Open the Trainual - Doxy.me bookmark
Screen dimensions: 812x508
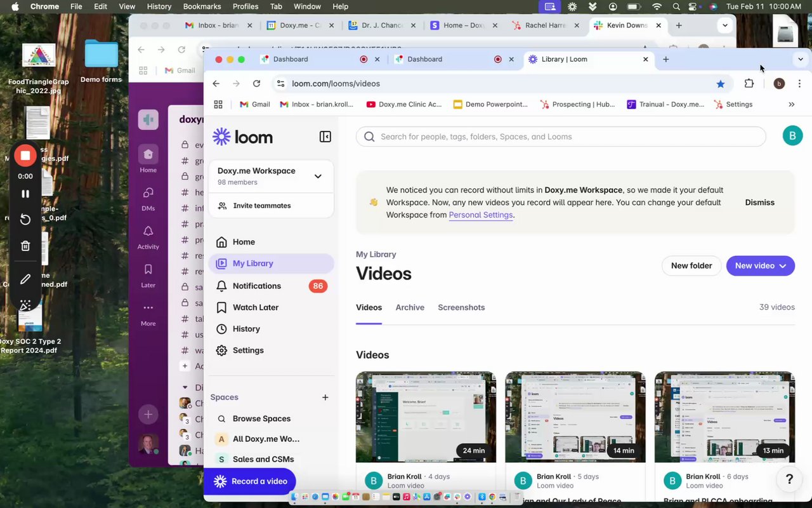pyautogui.click(x=665, y=105)
